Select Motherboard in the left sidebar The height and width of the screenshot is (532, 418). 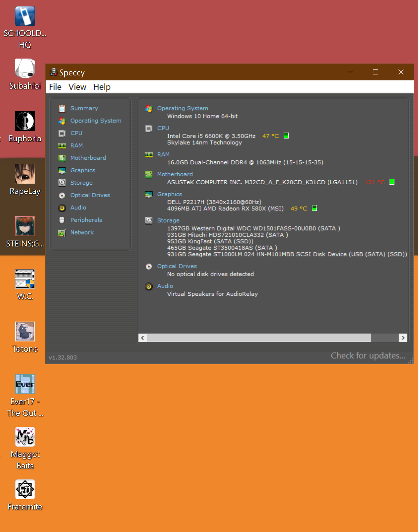[88, 158]
